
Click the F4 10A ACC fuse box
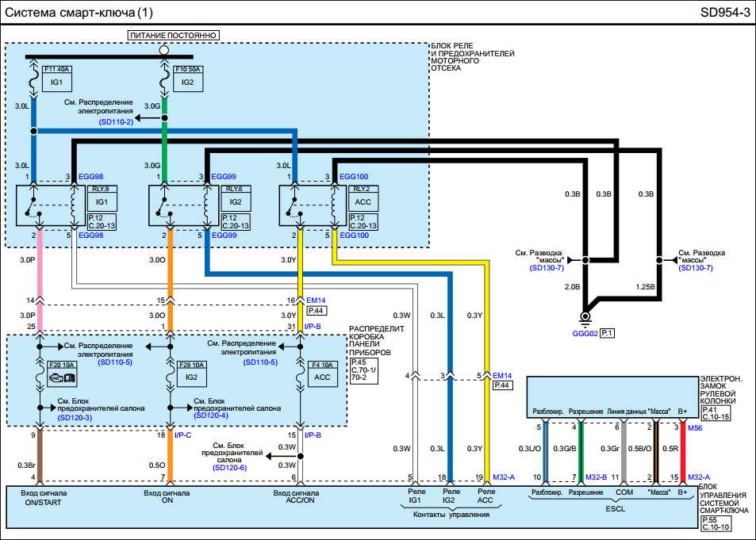click(323, 373)
